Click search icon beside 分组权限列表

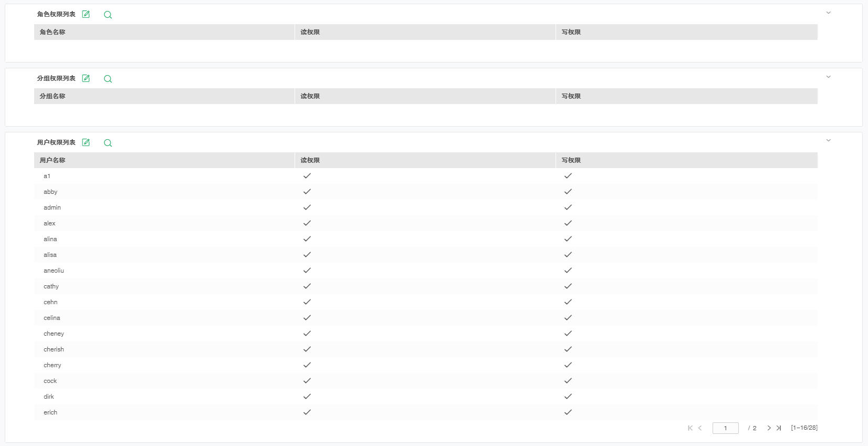coord(108,79)
